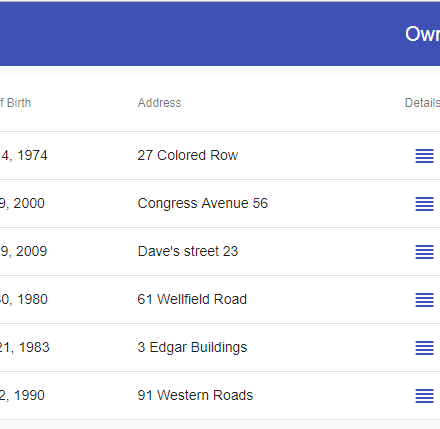440x429 pixels.
Task: Click the 1974 birth date cell
Action: [x=24, y=155]
